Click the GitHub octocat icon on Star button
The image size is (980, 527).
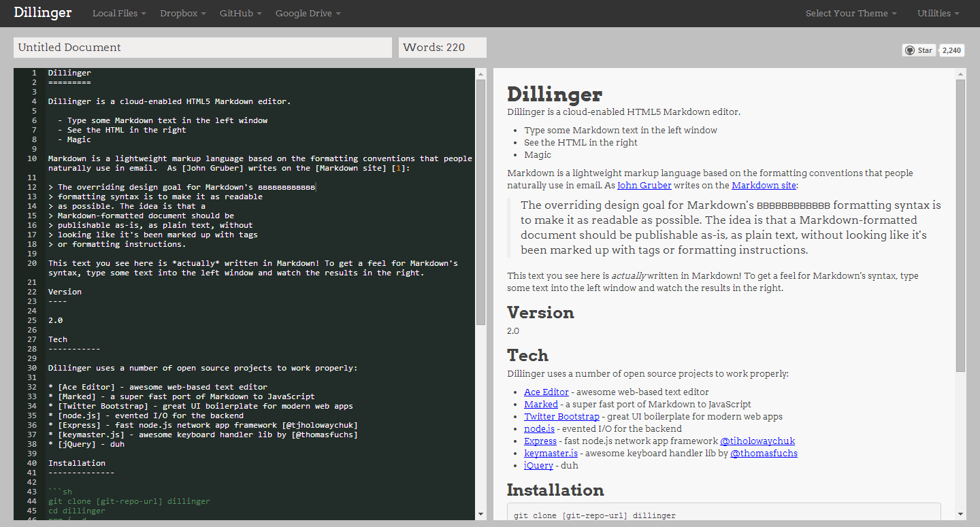click(x=910, y=50)
